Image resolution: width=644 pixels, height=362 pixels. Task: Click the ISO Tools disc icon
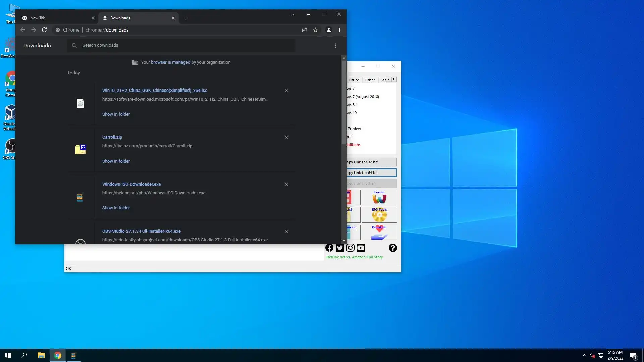click(x=379, y=215)
